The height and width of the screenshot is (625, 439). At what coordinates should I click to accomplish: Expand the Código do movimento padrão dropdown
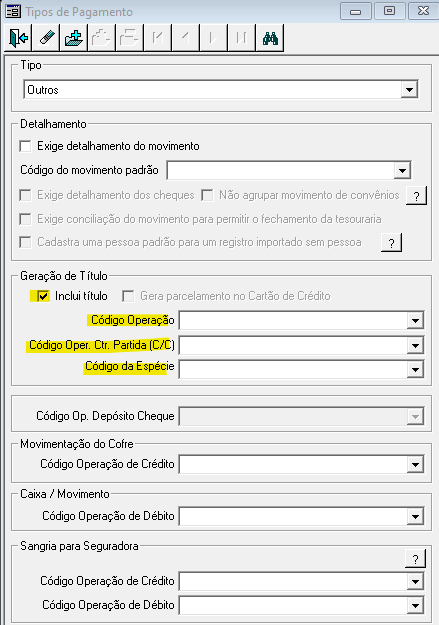pos(402,171)
